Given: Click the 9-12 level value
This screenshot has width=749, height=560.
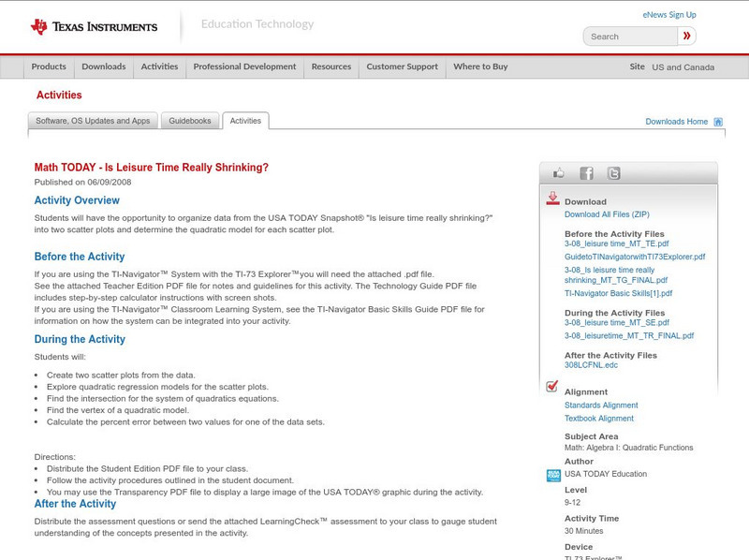Looking at the screenshot, I should pyautogui.click(x=572, y=503).
